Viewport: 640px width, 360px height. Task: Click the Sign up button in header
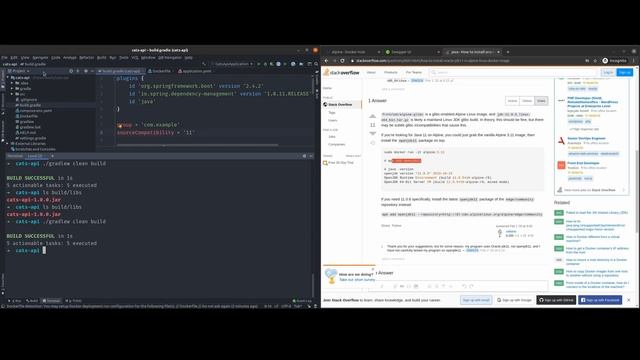pyautogui.click(x=624, y=73)
